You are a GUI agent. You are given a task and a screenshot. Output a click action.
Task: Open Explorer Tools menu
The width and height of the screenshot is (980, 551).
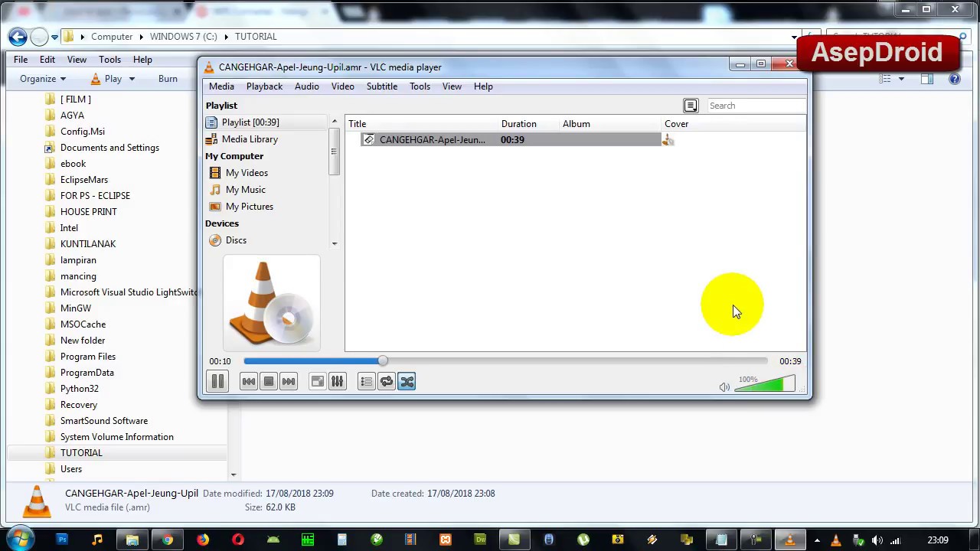[x=109, y=60]
